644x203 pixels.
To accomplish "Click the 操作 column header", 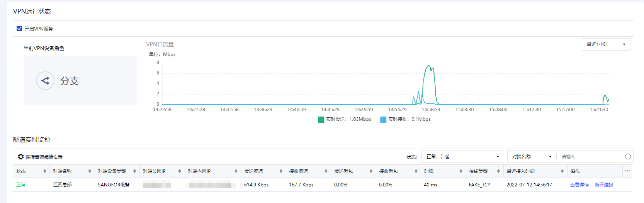I will tap(575, 171).
